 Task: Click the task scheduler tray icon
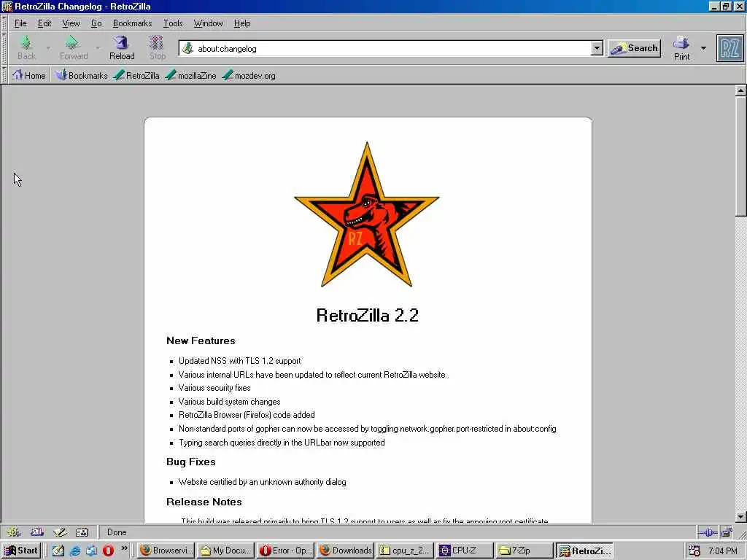click(x=694, y=551)
